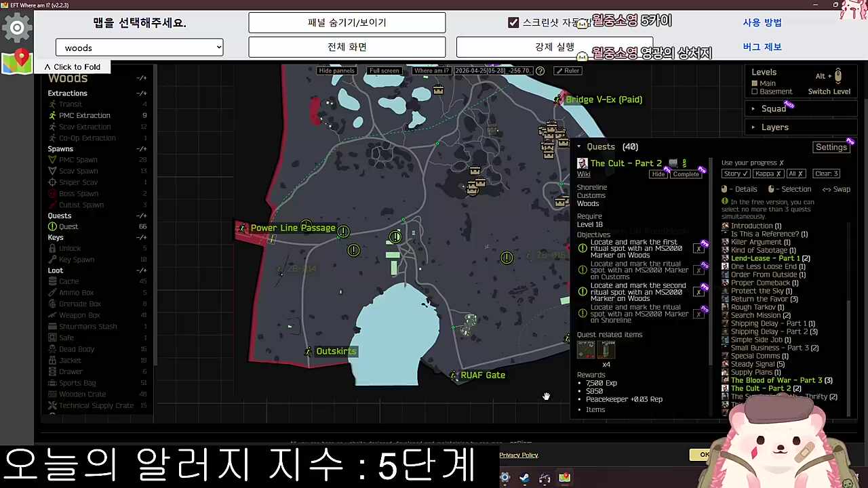This screenshot has width=868, height=488.
Task: Select Lend-Lease - Part 1 quest
Action: click(x=766, y=258)
